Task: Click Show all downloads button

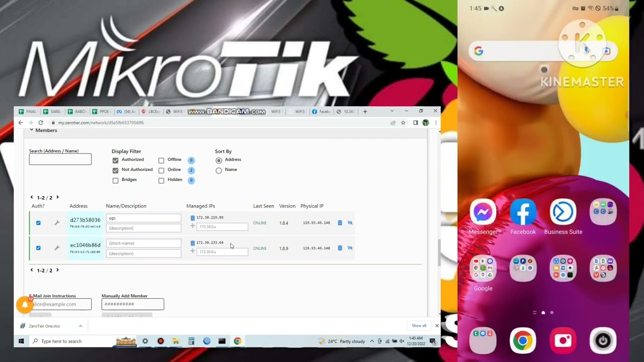Action: pos(419,326)
